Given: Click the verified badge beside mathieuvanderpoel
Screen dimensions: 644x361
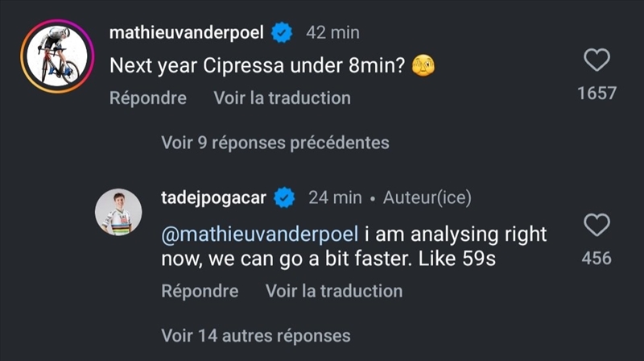Looking at the screenshot, I should click(282, 32).
